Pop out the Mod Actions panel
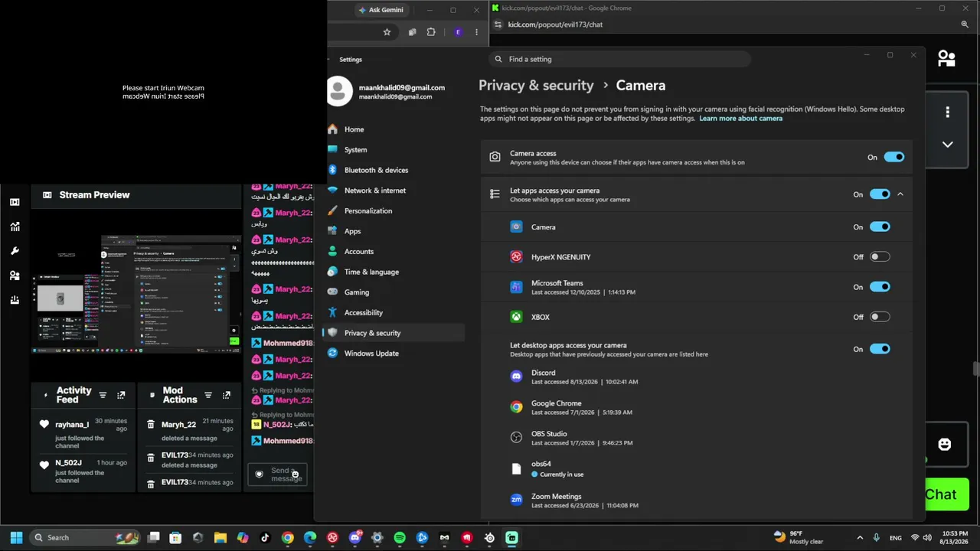Viewport: 980px width, 551px height. [x=226, y=395]
